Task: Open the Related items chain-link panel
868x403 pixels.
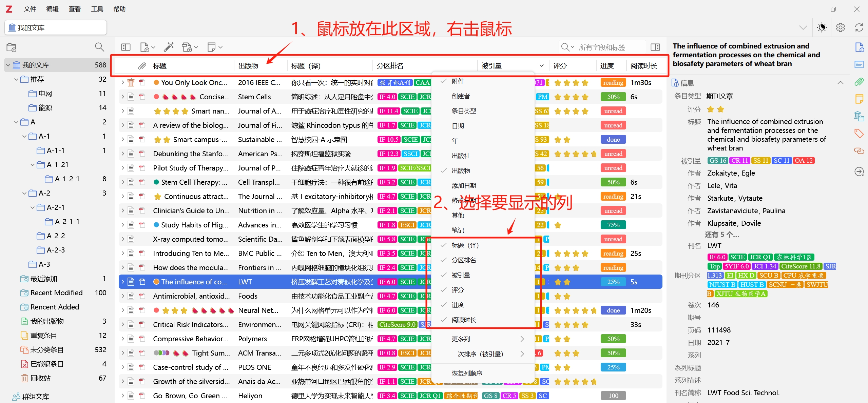Action: coord(859,151)
